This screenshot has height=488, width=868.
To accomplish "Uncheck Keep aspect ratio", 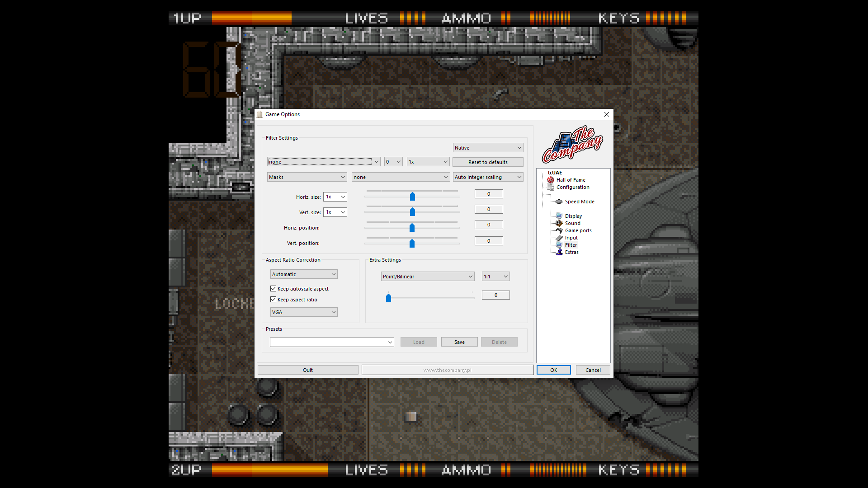I will [274, 300].
